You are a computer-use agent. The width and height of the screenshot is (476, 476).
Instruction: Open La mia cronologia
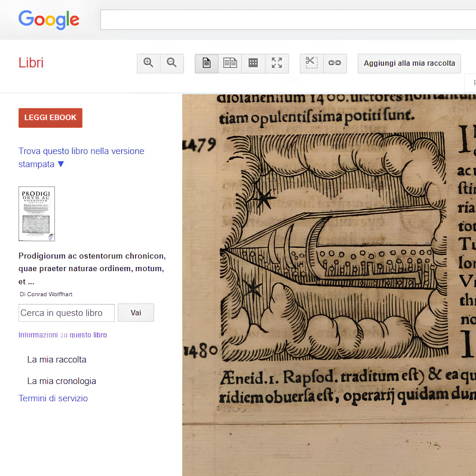click(62, 381)
